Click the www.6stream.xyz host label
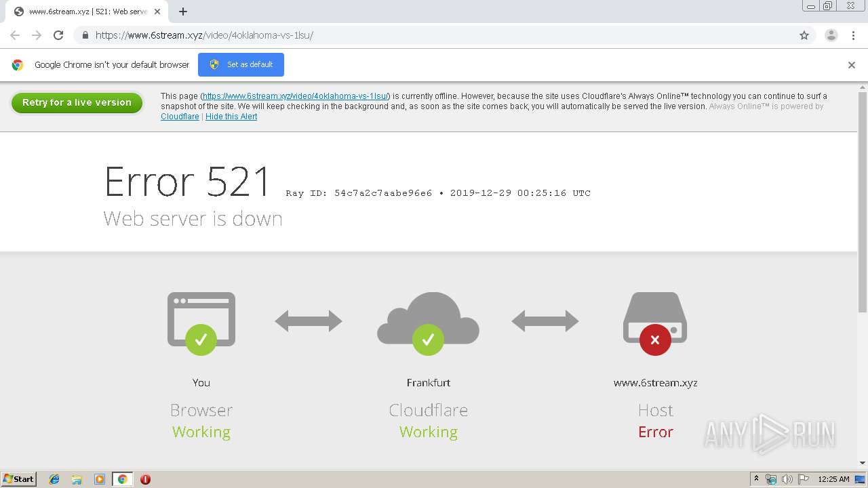This screenshot has width=868, height=488. [x=656, y=382]
